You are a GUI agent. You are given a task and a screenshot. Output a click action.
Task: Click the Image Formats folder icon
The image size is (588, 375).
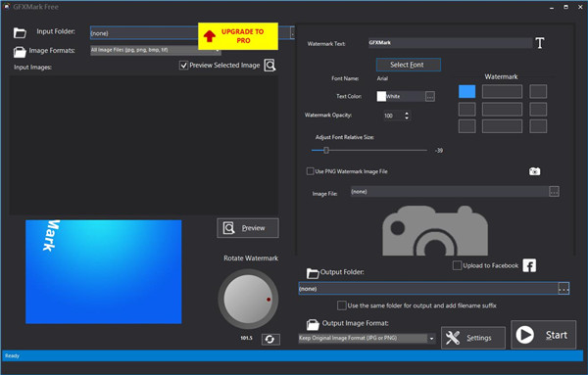20,52
